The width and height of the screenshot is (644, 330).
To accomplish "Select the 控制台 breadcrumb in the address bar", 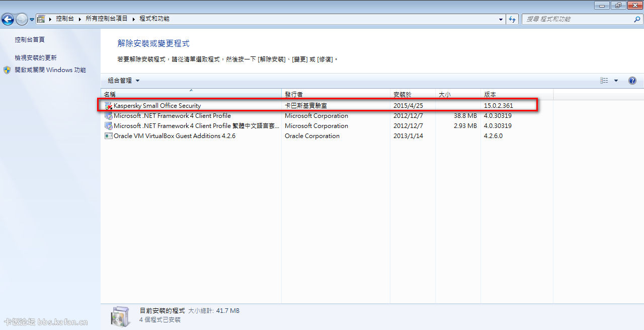I will coord(65,19).
